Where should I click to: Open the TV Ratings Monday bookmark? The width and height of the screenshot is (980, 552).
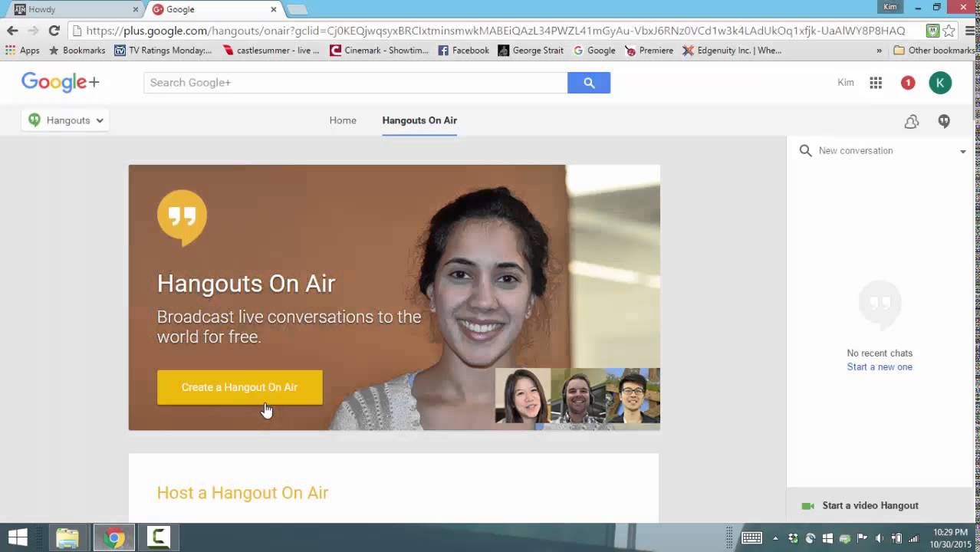pos(163,51)
